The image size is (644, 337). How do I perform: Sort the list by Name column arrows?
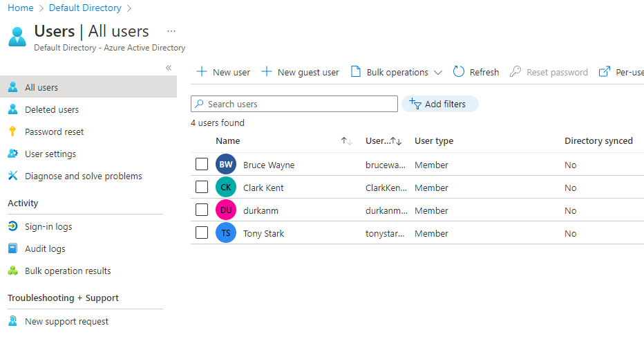click(x=347, y=141)
